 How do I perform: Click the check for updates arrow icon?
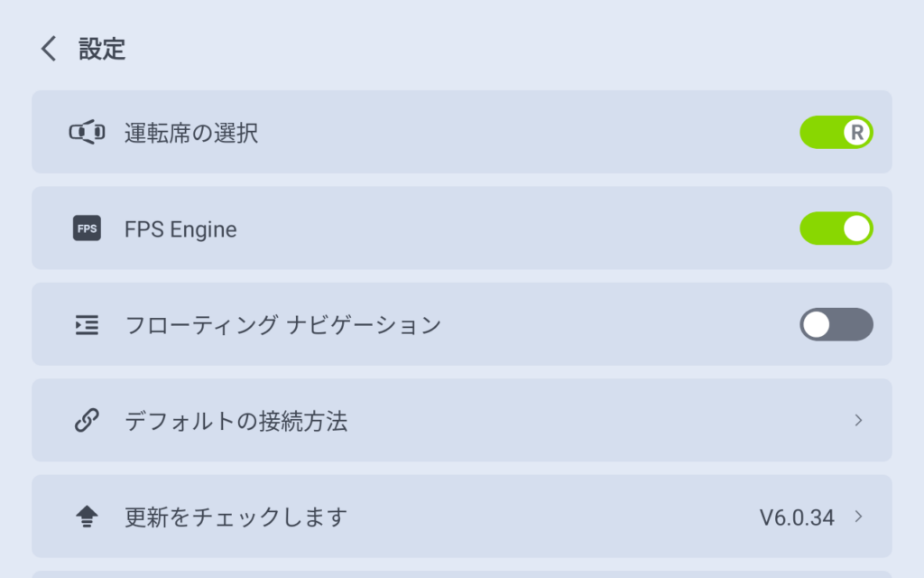[x=87, y=517]
